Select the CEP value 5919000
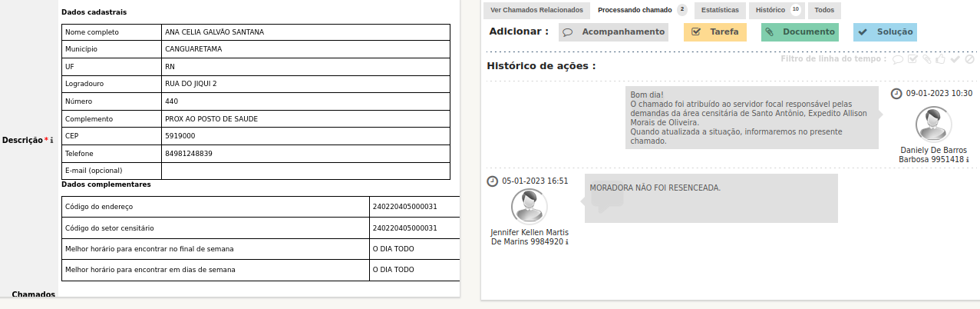980x309 pixels. click(305, 136)
